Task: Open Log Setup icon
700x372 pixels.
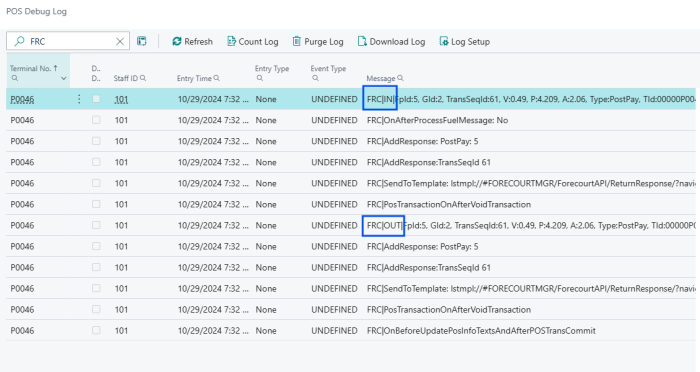Action: [443, 42]
